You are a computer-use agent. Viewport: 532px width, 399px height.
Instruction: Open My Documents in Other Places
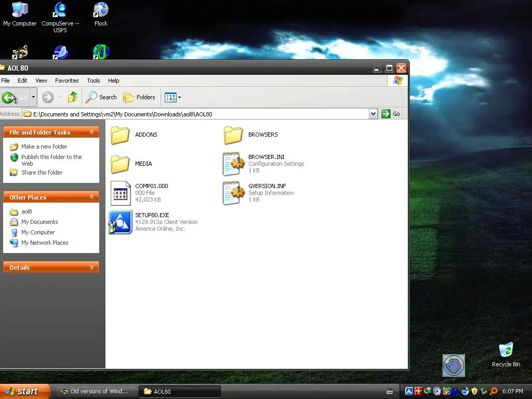pos(39,222)
